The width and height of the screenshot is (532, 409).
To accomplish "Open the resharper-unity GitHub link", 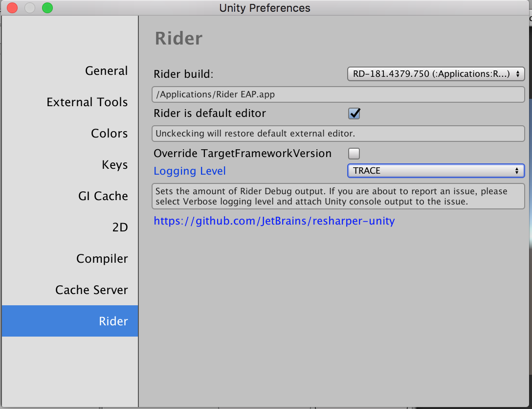I will tap(274, 221).
